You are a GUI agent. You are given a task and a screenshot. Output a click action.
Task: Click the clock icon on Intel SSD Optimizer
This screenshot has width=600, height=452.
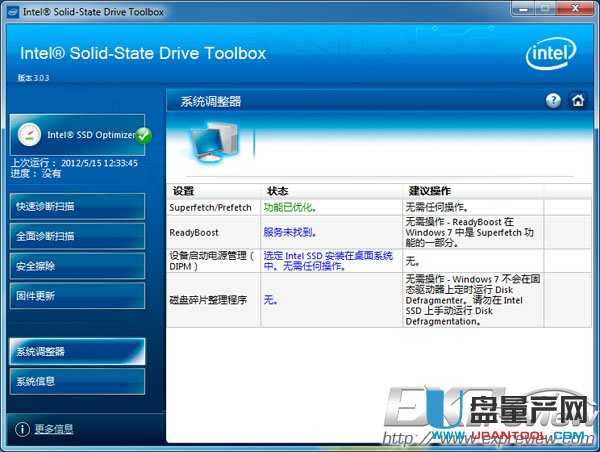coord(31,134)
